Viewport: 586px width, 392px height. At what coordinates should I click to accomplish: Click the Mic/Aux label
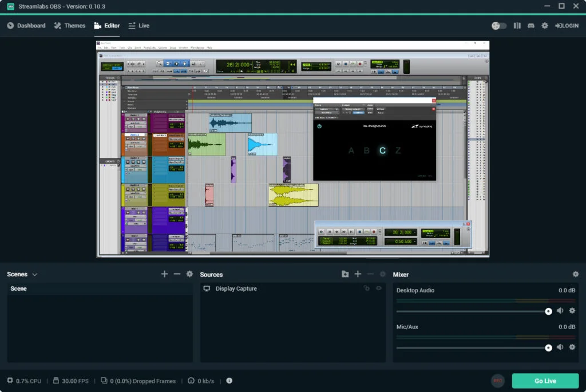407,327
